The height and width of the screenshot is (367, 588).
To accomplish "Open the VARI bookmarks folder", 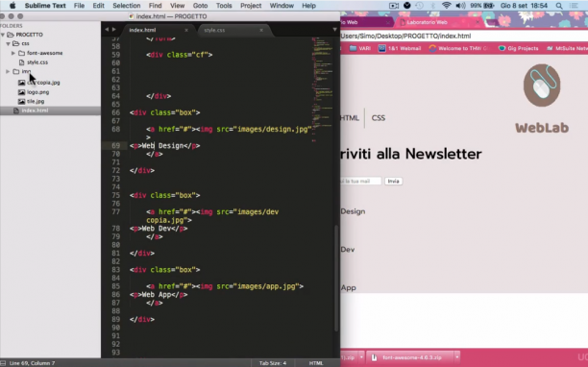I will (x=360, y=48).
